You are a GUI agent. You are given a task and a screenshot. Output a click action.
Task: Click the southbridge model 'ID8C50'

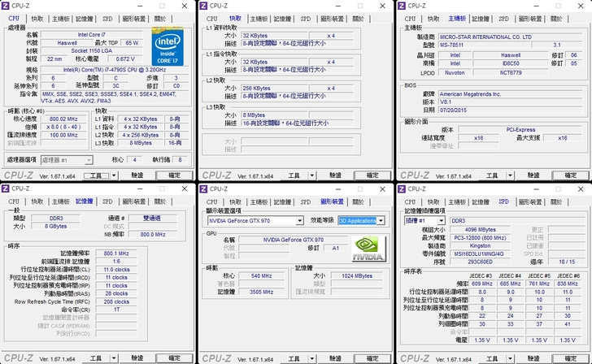click(x=511, y=63)
